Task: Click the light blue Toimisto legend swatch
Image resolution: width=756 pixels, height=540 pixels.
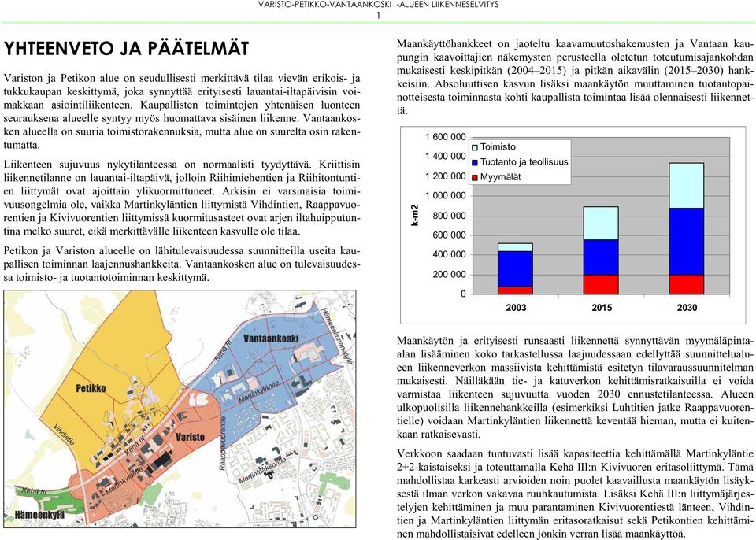Action: pos(474,147)
